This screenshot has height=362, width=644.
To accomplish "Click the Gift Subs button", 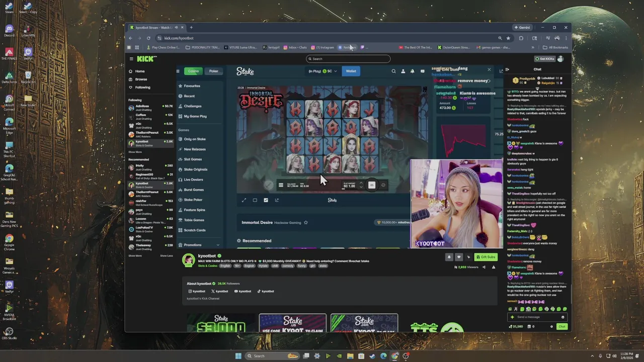I will coord(486,257).
